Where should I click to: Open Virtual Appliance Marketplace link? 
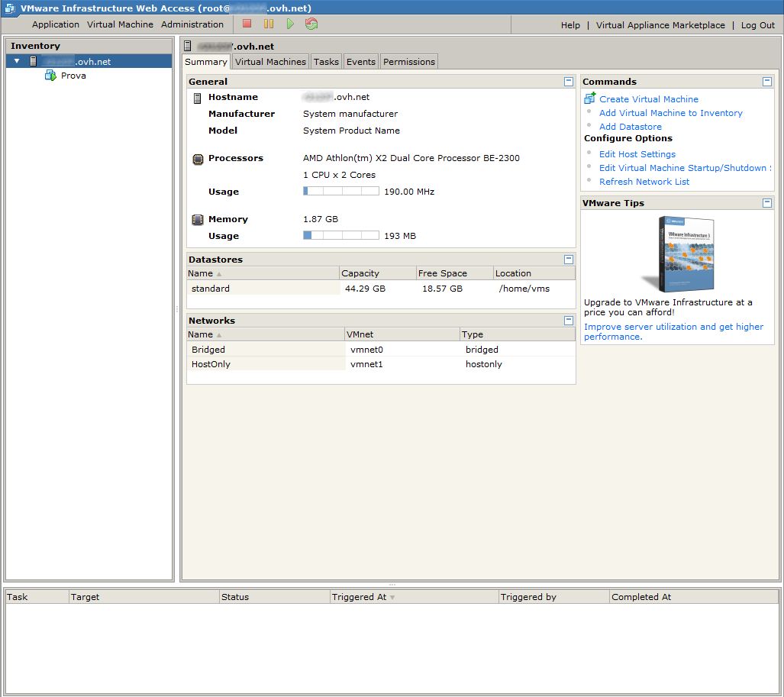click(660, 25)
